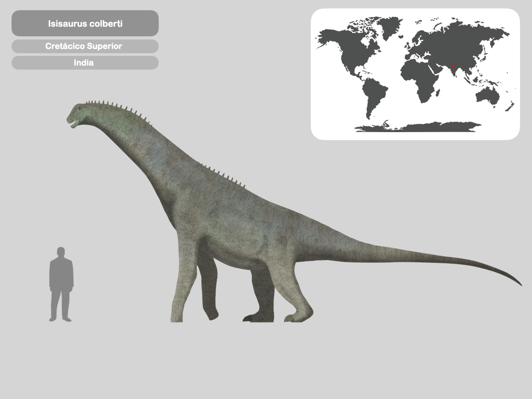Click the red location dot on map
This screenshot has width=532, height=399.
453,67
